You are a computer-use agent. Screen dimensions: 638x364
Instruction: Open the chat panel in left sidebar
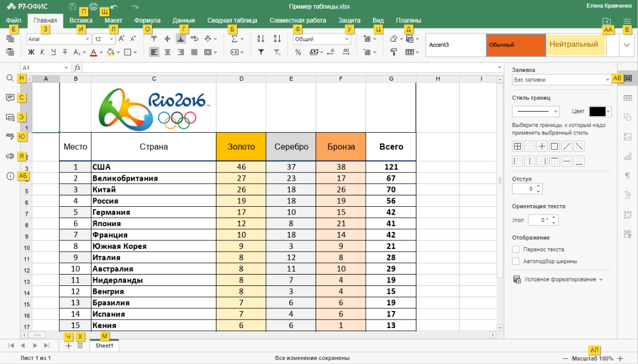pyautogui.click(x=10, y=117)
